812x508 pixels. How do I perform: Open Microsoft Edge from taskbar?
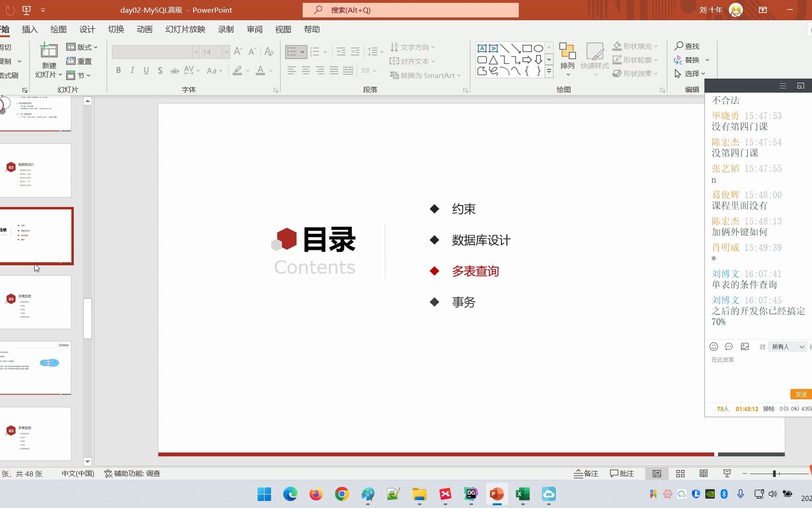click(x=290, y=494)
